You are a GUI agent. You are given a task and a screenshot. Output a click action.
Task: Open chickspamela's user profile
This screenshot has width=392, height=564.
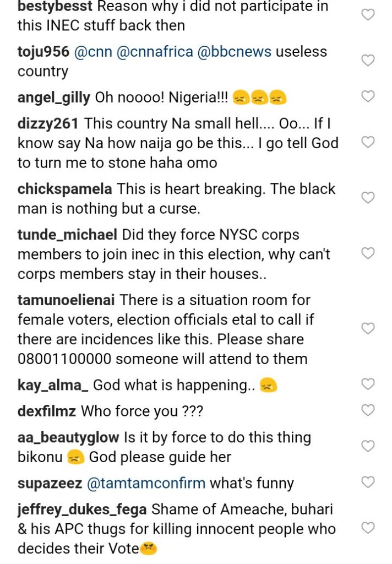point(64,189)
